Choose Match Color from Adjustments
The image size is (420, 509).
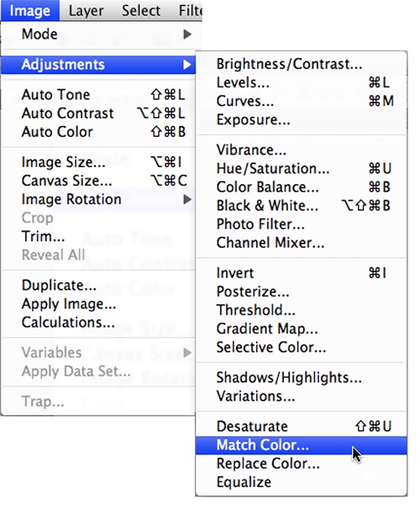tap(302, 445)
